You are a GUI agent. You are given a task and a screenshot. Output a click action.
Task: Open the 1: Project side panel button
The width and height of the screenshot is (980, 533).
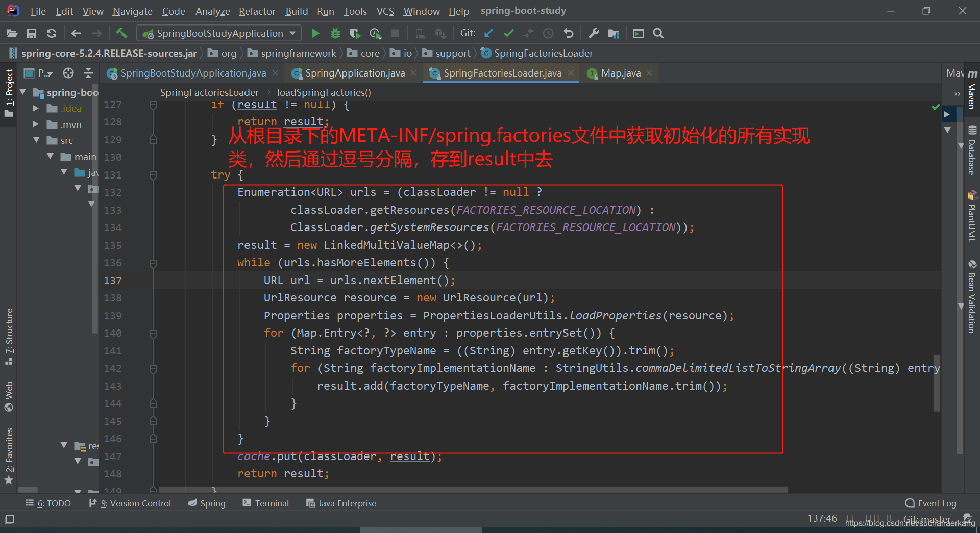(9, 93)
